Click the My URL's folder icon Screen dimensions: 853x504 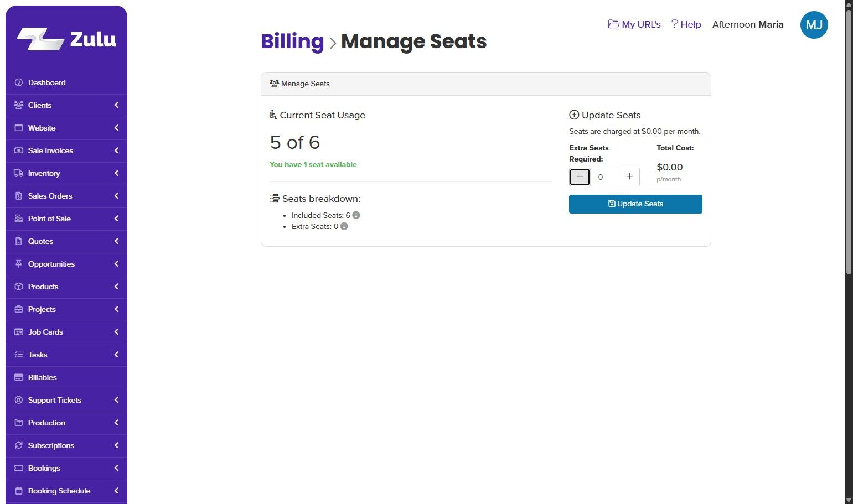click(x=613, y=24)
